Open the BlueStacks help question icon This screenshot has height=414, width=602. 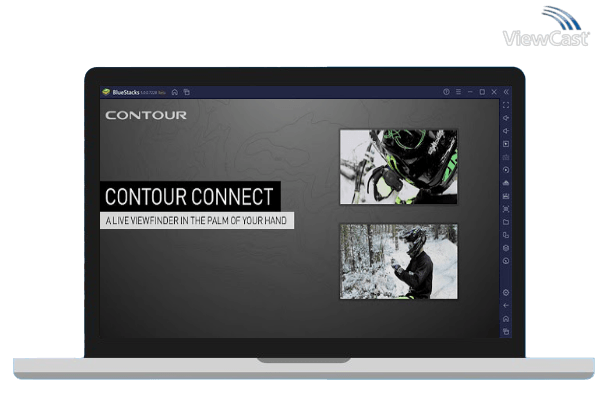click(x=446, y=92)
